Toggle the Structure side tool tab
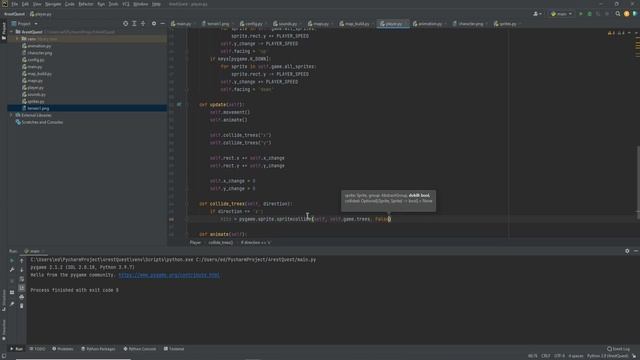 (x=4, y=300)
